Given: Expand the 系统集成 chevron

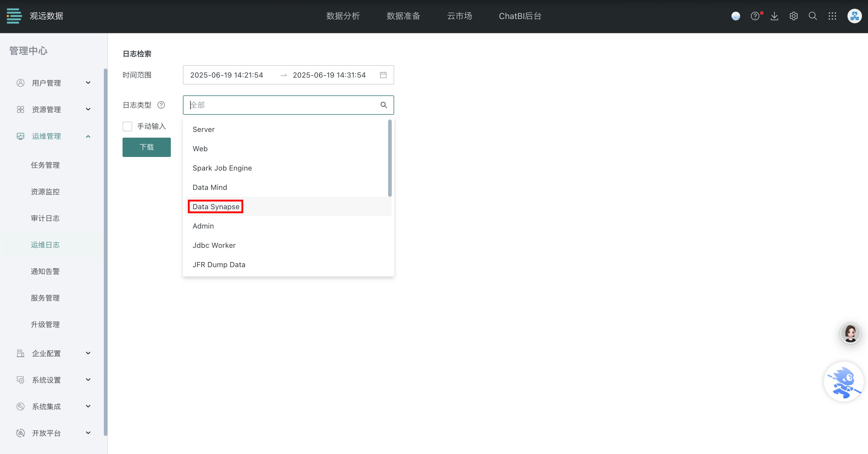Looking at the screenshot, I should point(88,406).
